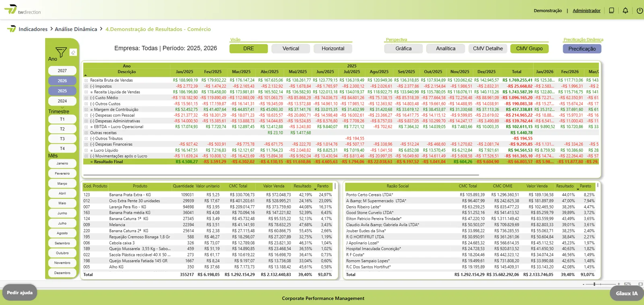Click the DRE table horizontal scrollbar

tap(281, 175)
